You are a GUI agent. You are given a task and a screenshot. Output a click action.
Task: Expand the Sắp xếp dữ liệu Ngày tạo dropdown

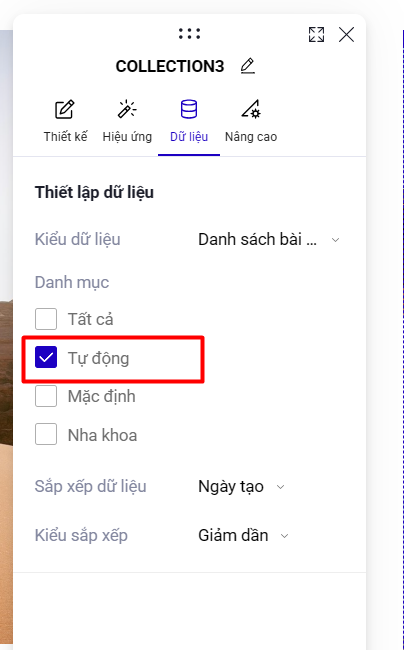241,487
